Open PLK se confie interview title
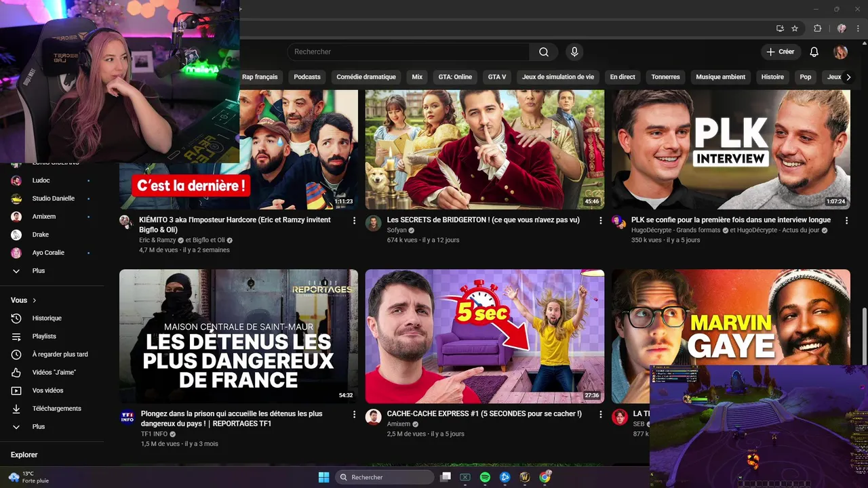 tap(730, 220)
